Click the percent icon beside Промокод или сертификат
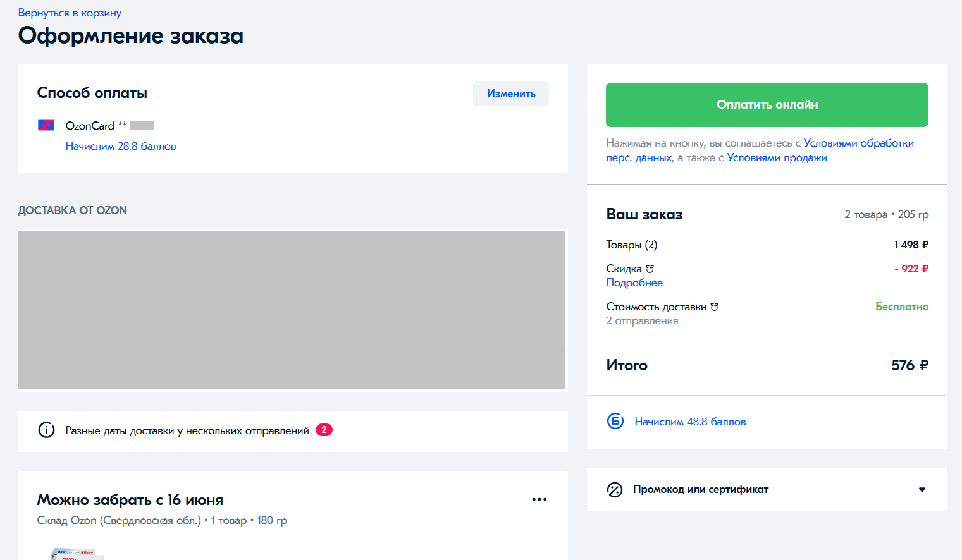Image resolution: width=962 pixels, height=560 pixels. pyautogui.click(x=615, y=490)
